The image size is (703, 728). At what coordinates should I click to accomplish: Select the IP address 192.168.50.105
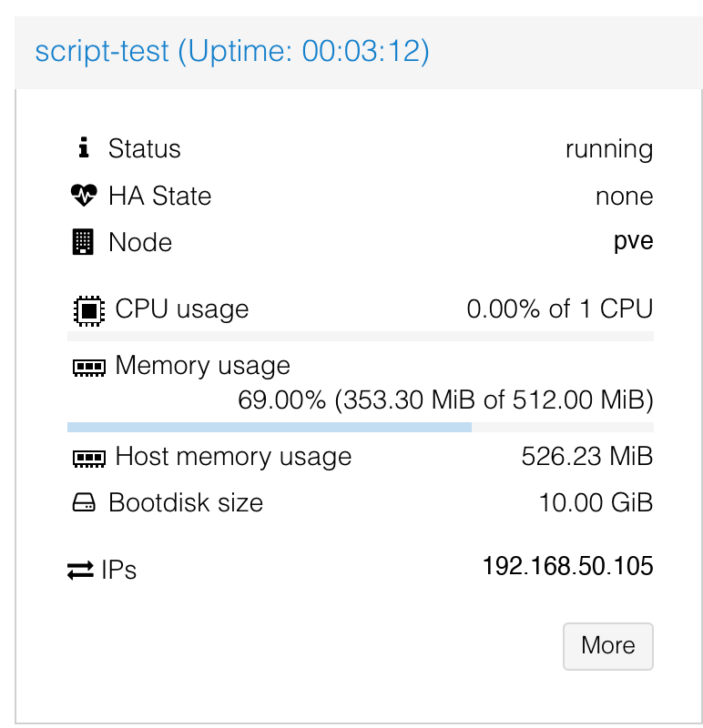tap(568, 566)
